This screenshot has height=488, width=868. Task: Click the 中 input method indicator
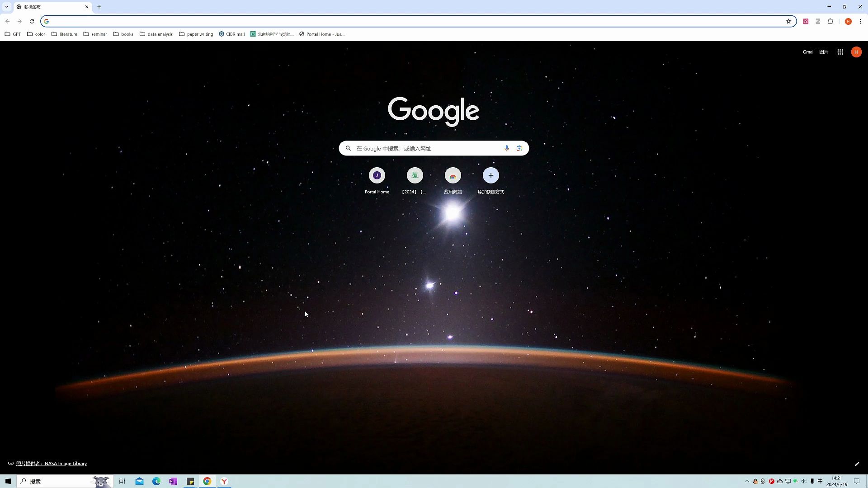pyautogui.click(x=820, y=481)
